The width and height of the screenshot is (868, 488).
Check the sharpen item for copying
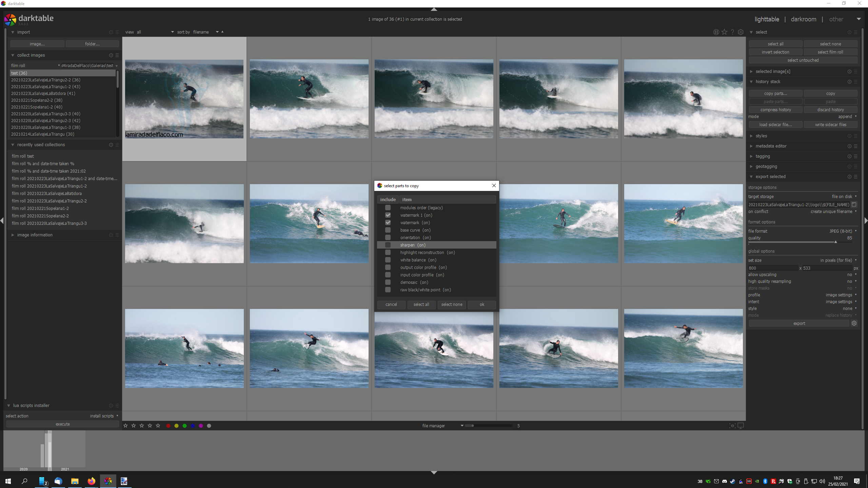pyautogui.click(x=388, y=245)
